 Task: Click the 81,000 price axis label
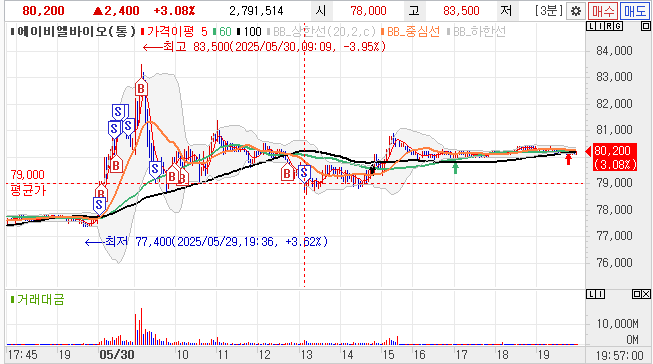coord(614,130)
